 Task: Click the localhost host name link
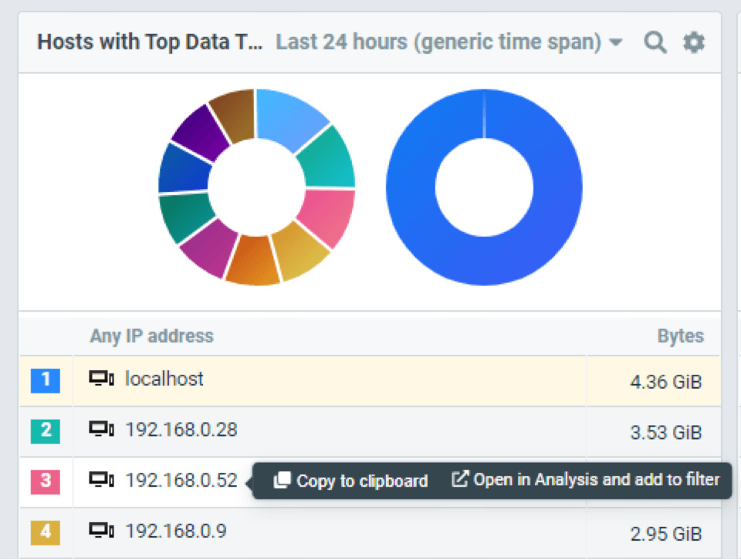tap(164, 379)
